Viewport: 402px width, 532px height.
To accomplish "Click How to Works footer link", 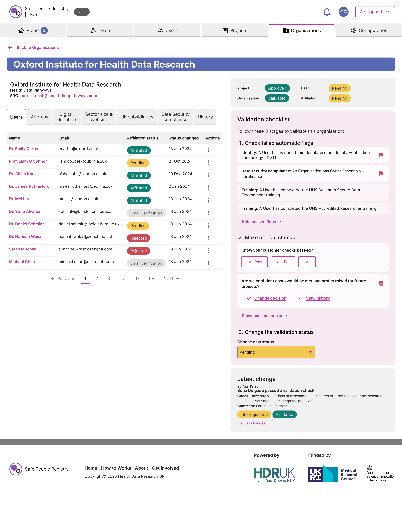I will [116, 468].
